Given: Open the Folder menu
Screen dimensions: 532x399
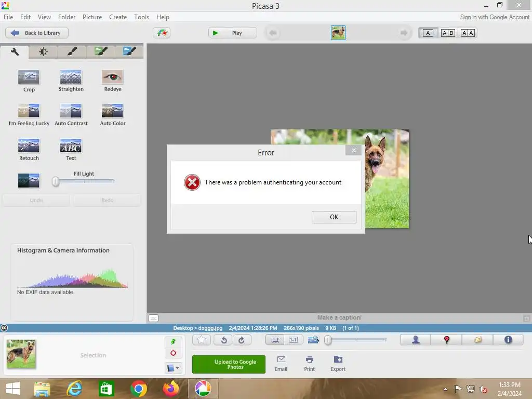Looking at the screenshot, I should pyautogui.click(x=67, y=17).
